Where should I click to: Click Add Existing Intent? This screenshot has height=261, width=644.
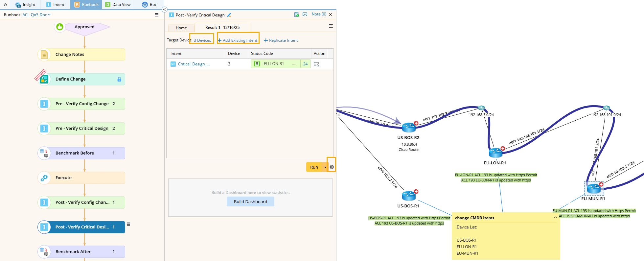point(238,40)
